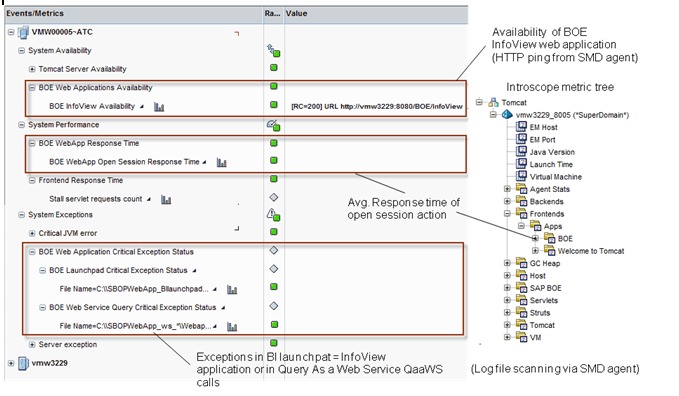This screenshot has width=679, height=396.
Task: Click diamond status for BOE Launchpad Critical Exception
Action: click(274, 269)
